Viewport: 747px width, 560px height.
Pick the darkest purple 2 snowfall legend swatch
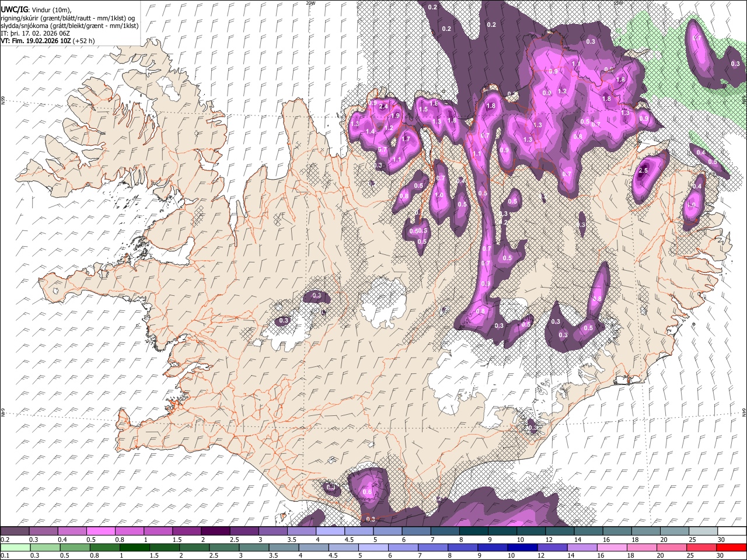(215, 531)
